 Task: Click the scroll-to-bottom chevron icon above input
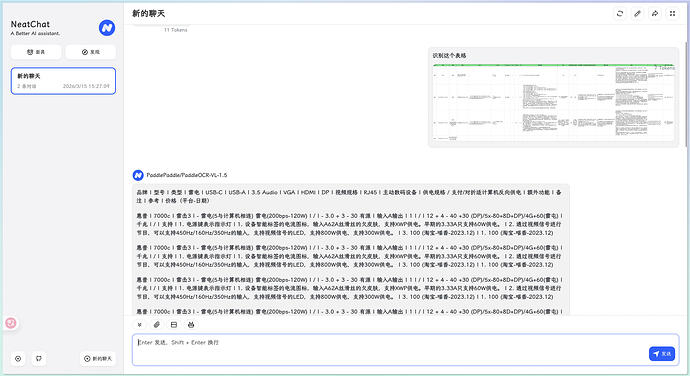pos(139,324)
